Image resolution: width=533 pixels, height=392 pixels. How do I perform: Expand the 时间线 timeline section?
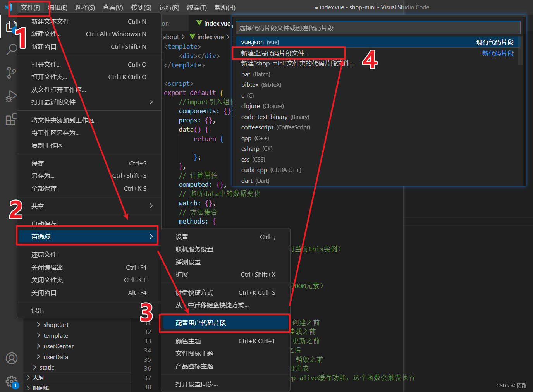41,388
